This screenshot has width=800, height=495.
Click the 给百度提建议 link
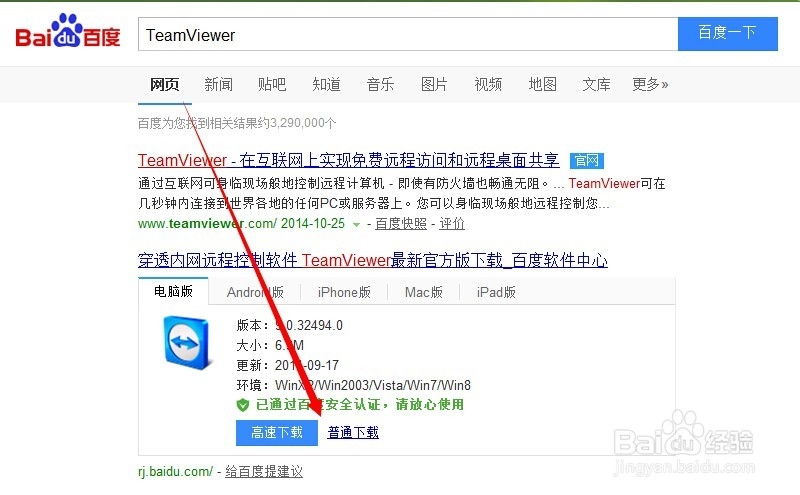[x=264, y=472]
